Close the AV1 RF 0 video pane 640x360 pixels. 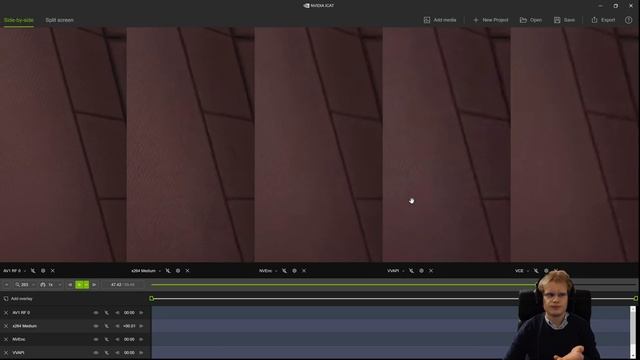53,271
